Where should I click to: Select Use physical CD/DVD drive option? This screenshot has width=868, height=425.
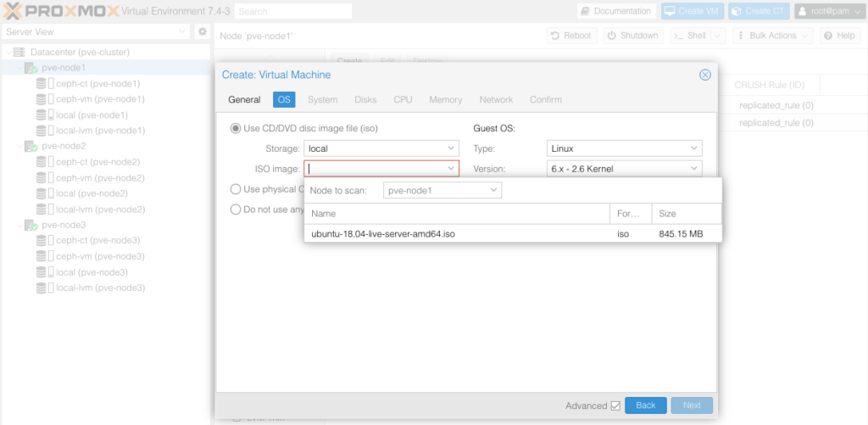(x=236, y=189)
